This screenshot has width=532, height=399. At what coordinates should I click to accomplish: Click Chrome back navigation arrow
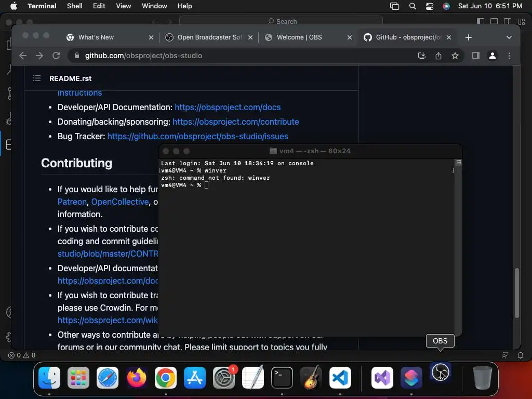coord(23,56)
